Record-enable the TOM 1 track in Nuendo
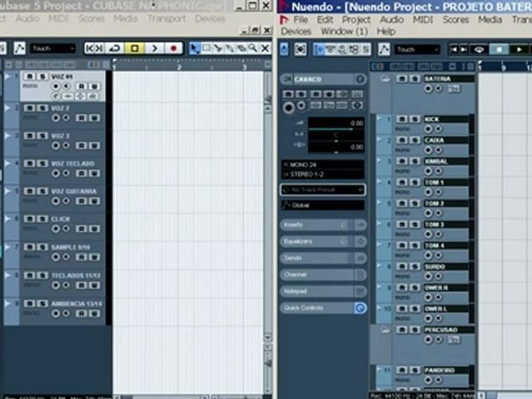 click(x=428, y=192)
